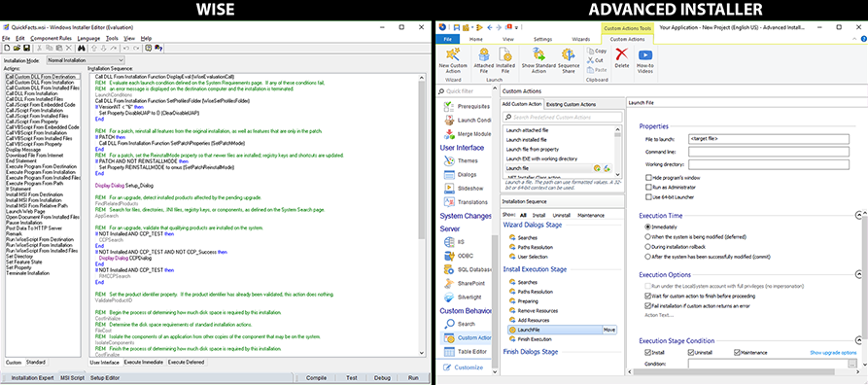Viewport: 868px width, 385px height.
Task: Click Cut in Clipboard group
Action: click(595, 60)
